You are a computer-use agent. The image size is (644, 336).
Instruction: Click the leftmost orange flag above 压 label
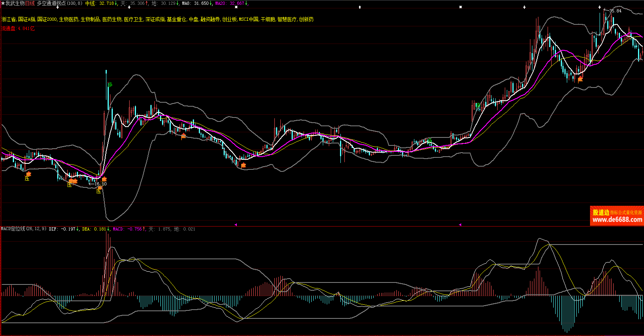28,174
